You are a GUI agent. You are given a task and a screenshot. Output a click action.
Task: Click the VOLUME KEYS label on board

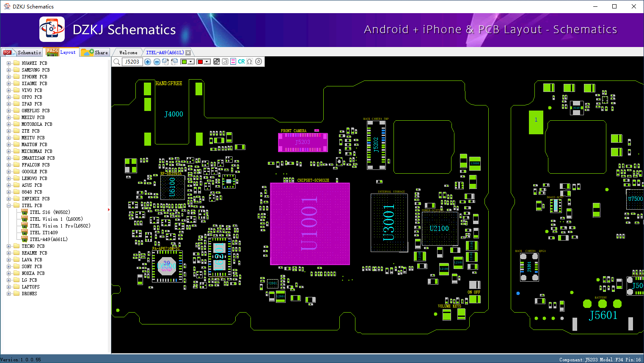(449, 306)
